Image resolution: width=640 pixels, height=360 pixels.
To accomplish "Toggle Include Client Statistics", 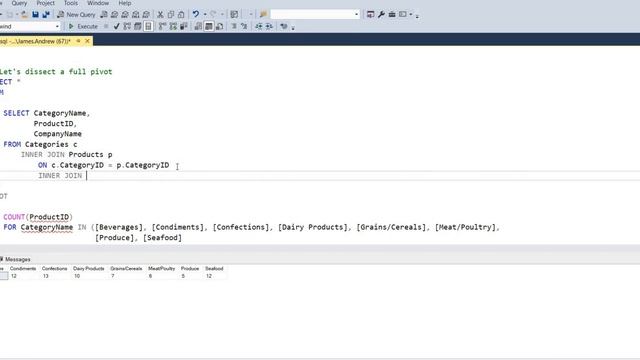I will coord(184,27).
